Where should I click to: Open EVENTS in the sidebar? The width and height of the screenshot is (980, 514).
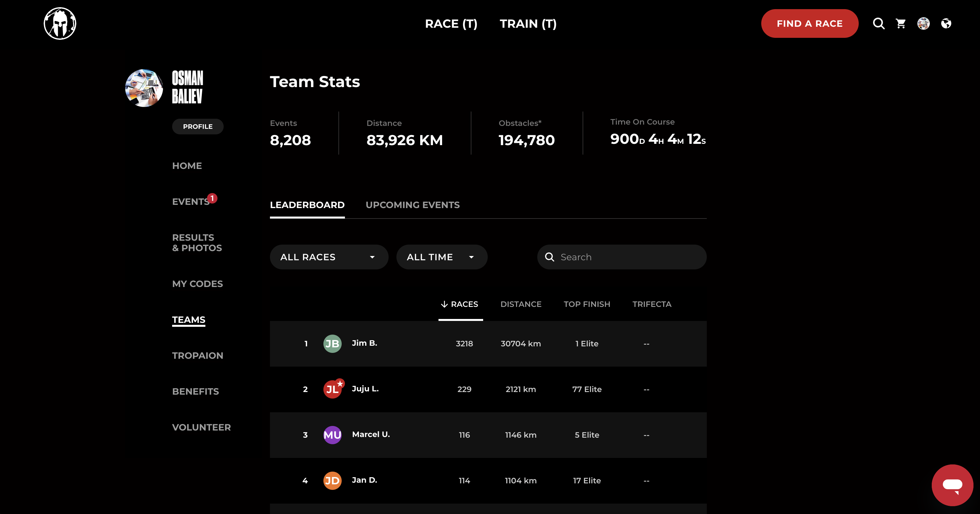[191, 202]
